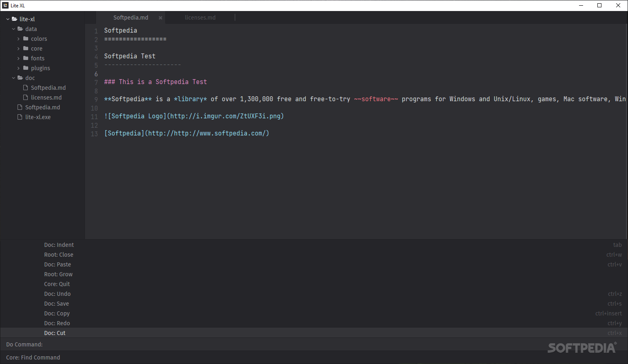
Task: Switch to the Softpedia.md tab
Action: pyautogui.click(x=131, y=18)
